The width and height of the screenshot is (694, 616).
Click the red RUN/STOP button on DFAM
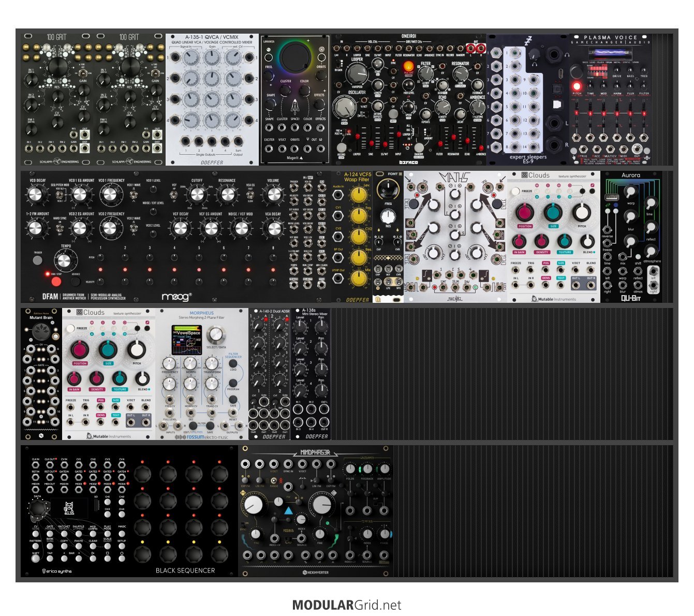click(x=56, y=282)
